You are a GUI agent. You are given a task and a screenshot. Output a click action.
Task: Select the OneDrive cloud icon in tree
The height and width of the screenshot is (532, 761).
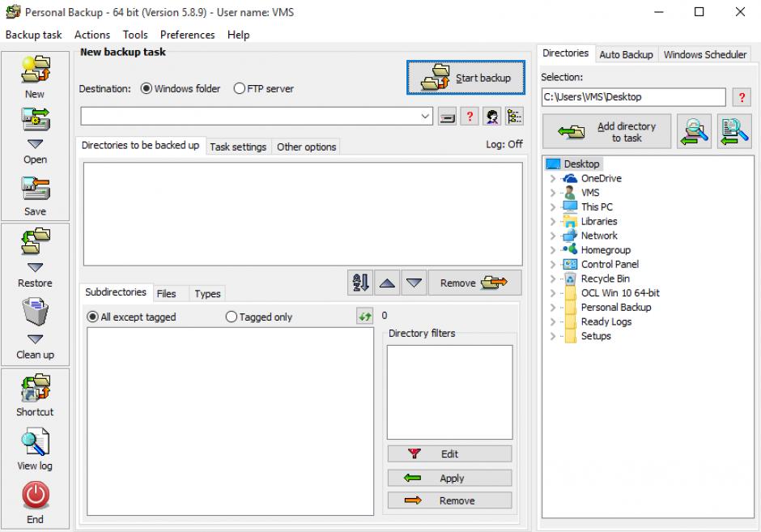point(570,178)
